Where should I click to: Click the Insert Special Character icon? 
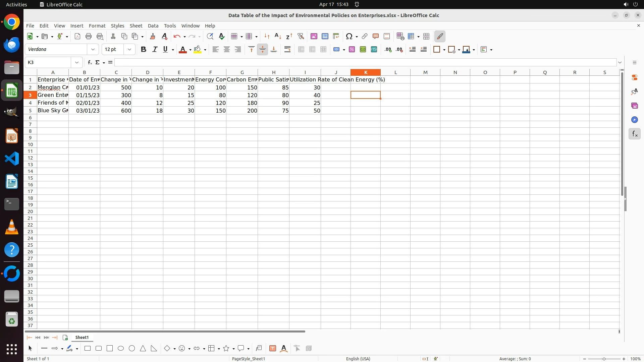[349, 36]
